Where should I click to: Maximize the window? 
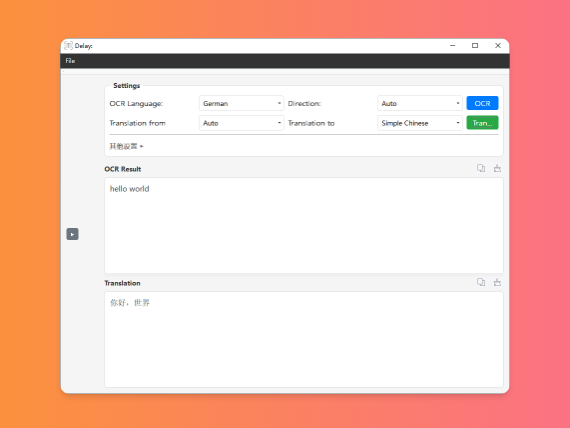click(475, 45)
